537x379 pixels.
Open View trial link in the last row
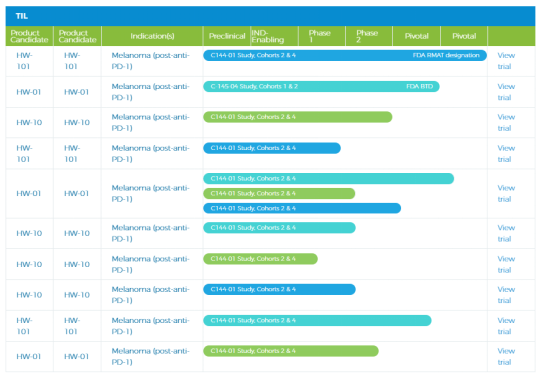pyautogui.click(x=506, y=356)
